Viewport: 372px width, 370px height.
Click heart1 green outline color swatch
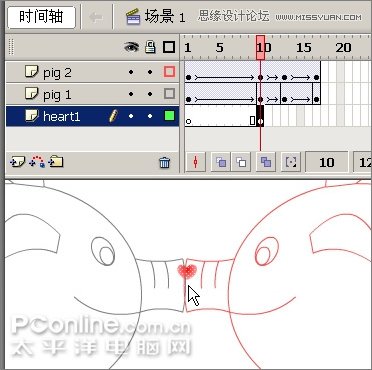pos(169,116)
